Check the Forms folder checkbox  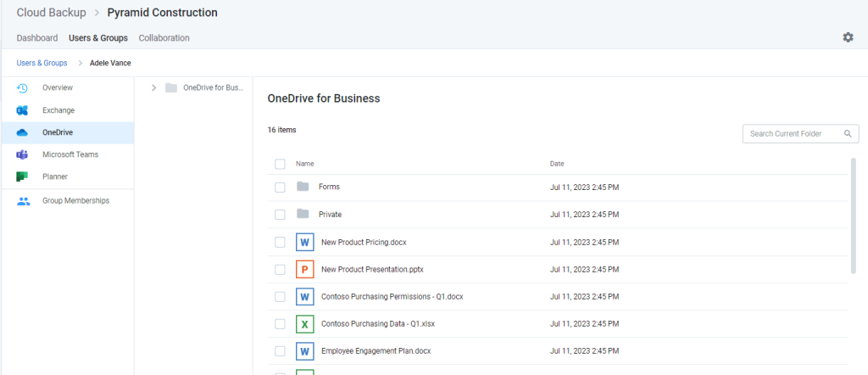(280, 187)
